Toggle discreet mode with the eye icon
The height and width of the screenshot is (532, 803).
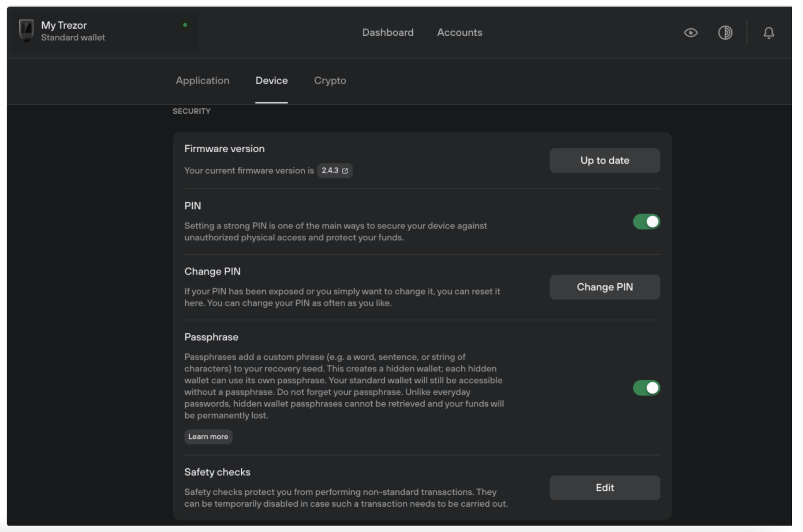point(691,33)
